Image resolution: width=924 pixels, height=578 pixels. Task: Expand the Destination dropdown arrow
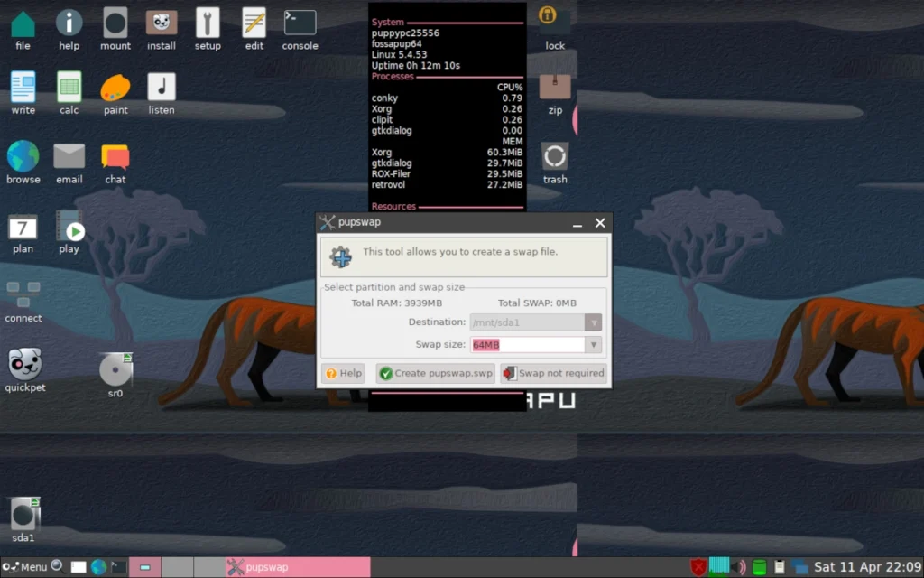pos(594,322)
